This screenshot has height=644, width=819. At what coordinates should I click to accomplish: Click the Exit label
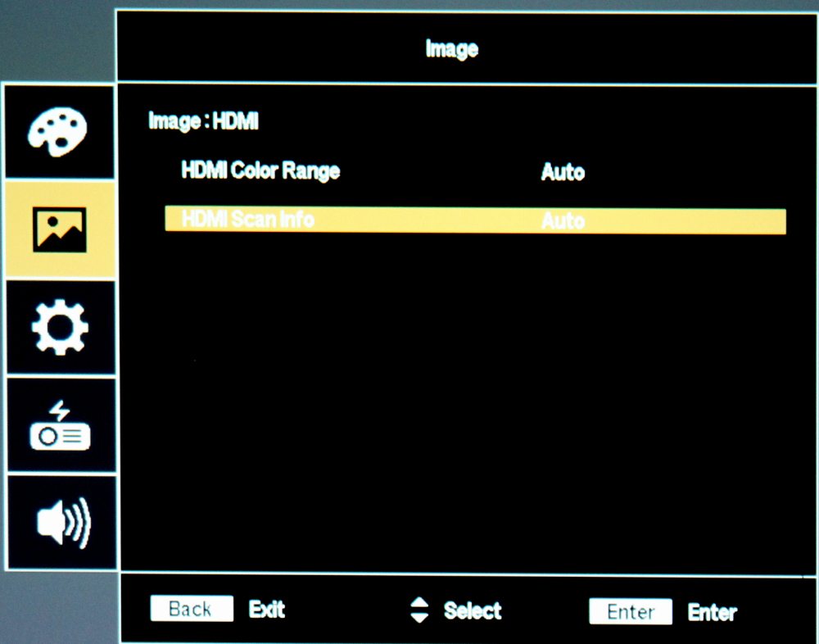click(x=267, y=609)
